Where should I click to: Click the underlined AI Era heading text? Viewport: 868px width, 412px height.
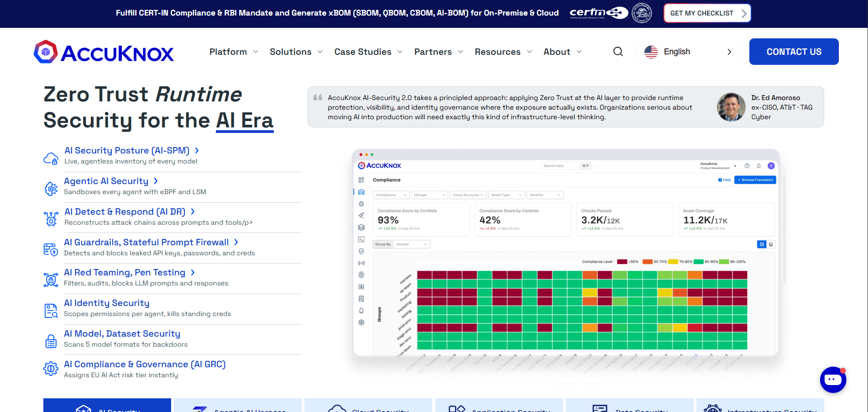pyautogui.click(x=245, y=121)
